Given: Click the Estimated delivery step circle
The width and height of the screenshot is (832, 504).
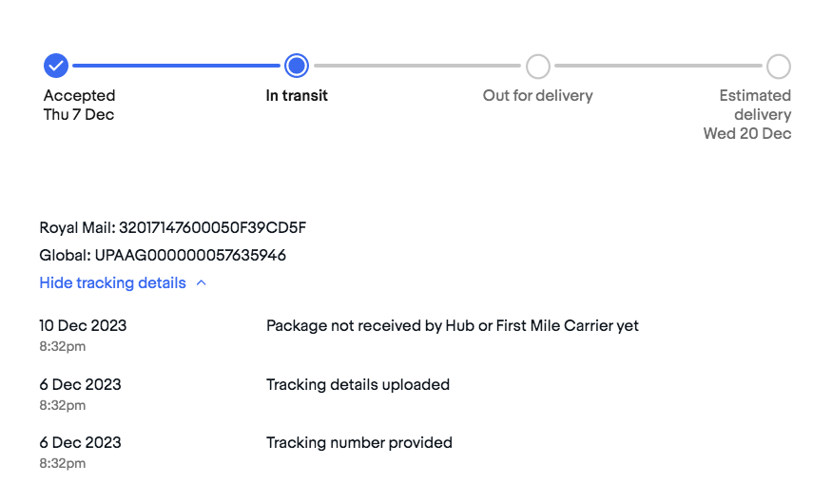Looking at the screenshot, I should (x=779, y=67).
